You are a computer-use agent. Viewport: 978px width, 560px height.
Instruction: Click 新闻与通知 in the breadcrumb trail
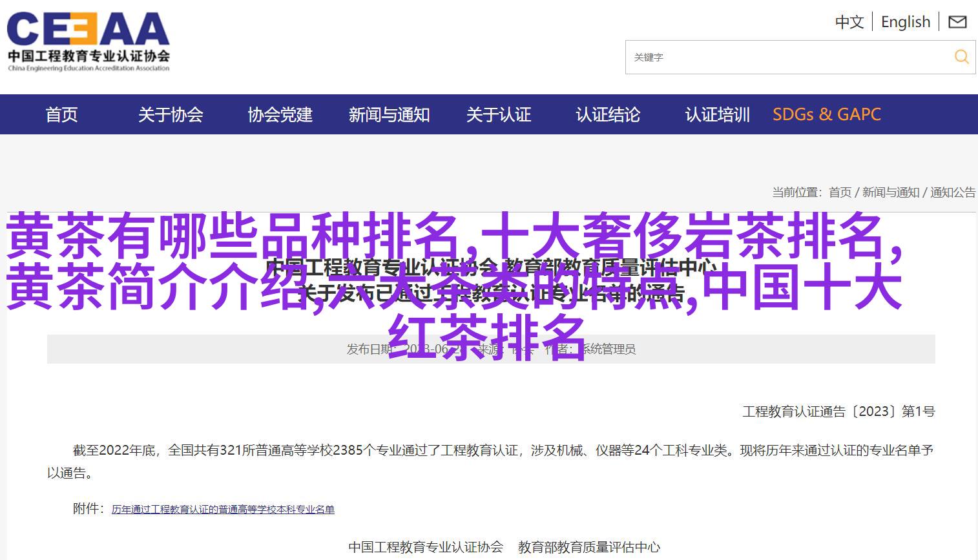coord(890,192)
